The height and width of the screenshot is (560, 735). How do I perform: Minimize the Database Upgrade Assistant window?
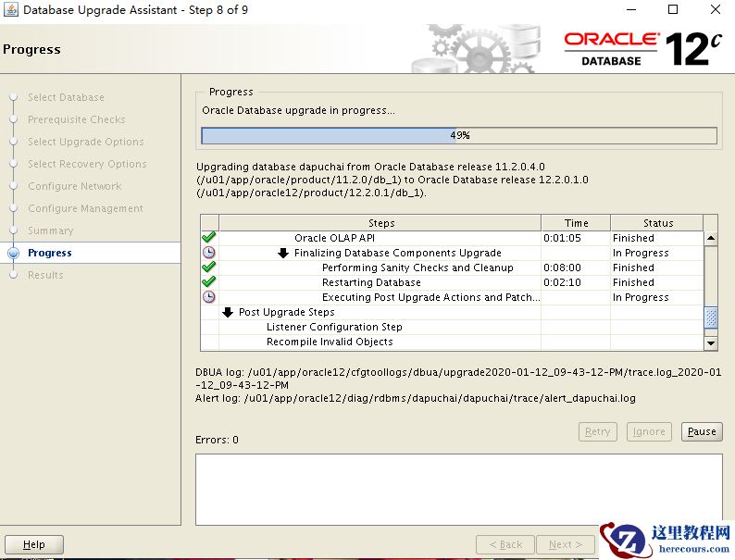click(631, 9)
